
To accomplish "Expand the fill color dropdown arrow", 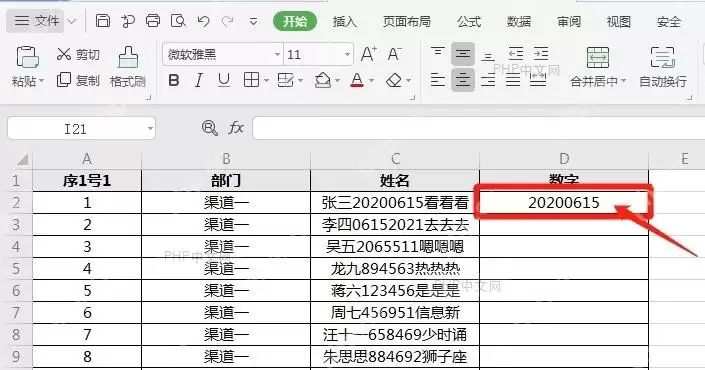I will coord(337,81).
